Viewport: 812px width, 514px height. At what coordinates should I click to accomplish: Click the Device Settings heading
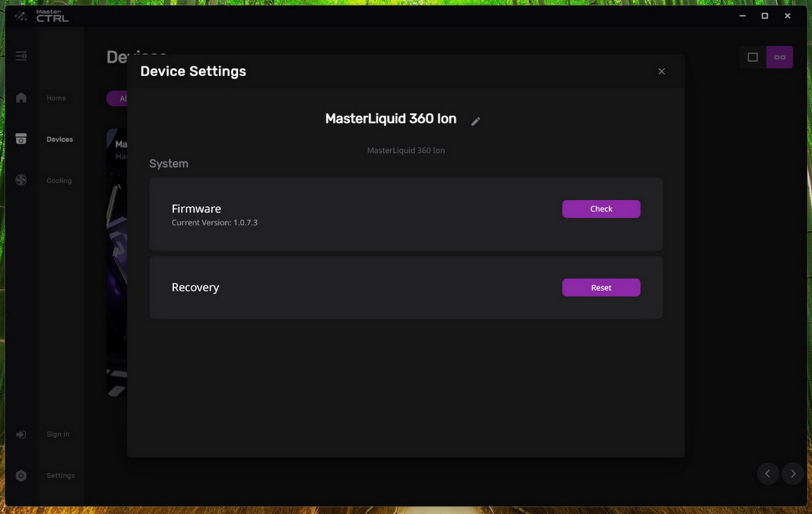(x=193, y=71)
